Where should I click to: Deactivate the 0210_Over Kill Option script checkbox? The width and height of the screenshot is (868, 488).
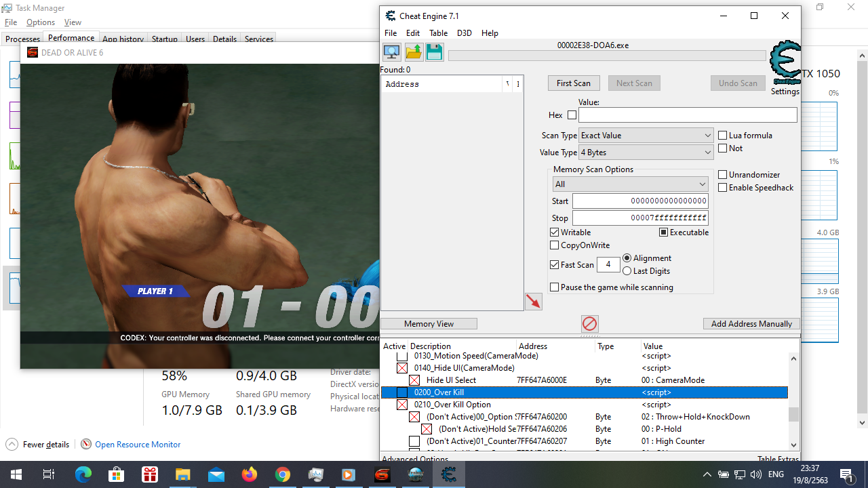[402, 405]
